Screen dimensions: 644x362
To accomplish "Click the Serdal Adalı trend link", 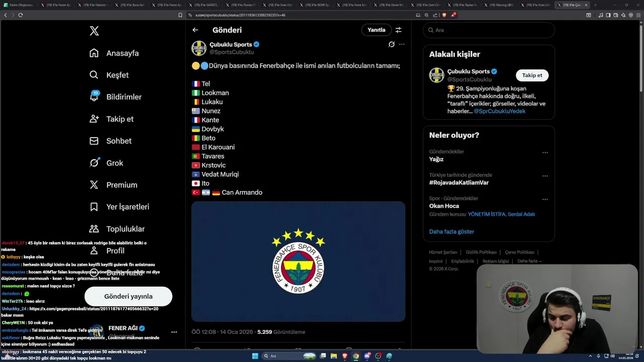I will 521,214.
